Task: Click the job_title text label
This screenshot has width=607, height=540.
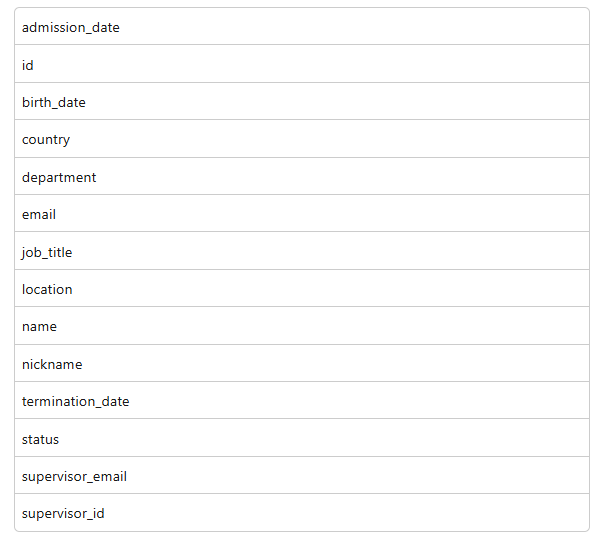Action: click(47, 252)
